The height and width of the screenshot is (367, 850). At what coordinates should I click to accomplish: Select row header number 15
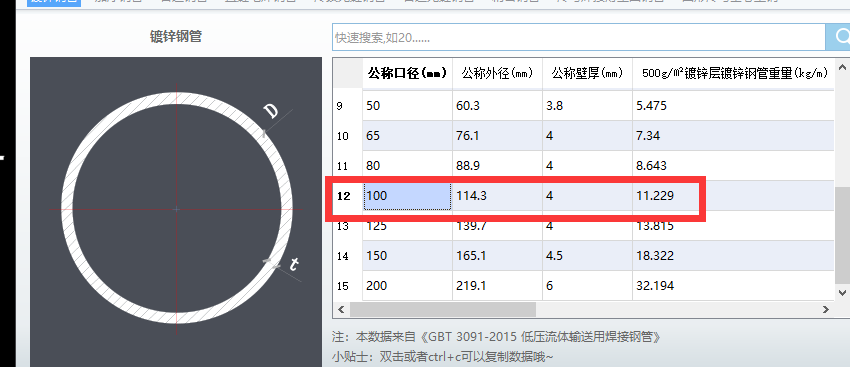pyautogui.click(x=347, y=286)
